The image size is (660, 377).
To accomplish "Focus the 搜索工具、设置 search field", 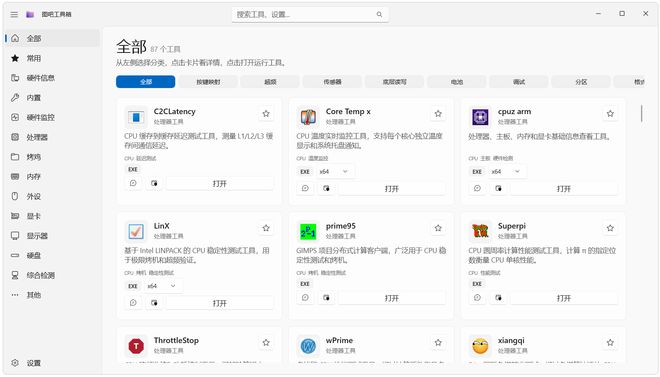I will point(310,14).
